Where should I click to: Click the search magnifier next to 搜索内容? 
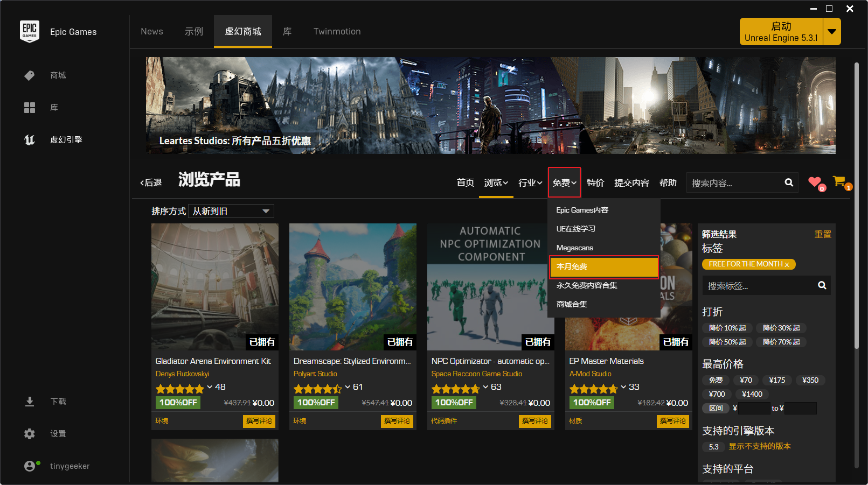pyautogui.click(x=789, y=182)
